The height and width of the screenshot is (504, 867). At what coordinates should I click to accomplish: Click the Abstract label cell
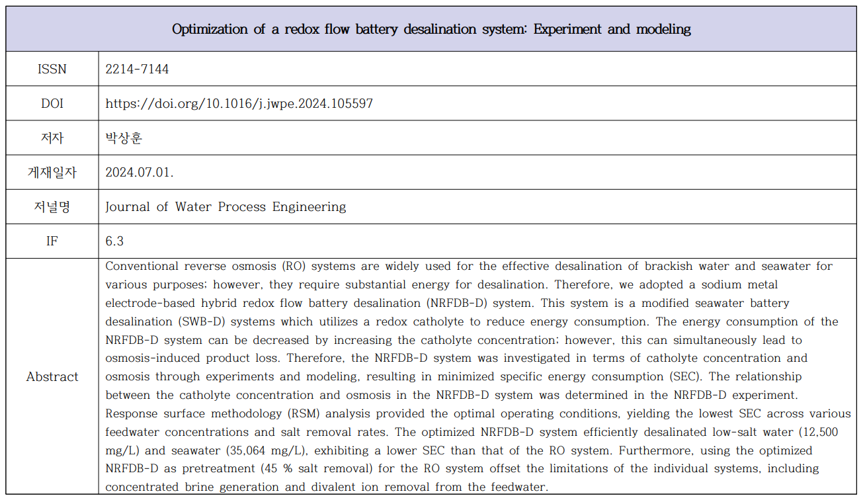pos(52,376)
